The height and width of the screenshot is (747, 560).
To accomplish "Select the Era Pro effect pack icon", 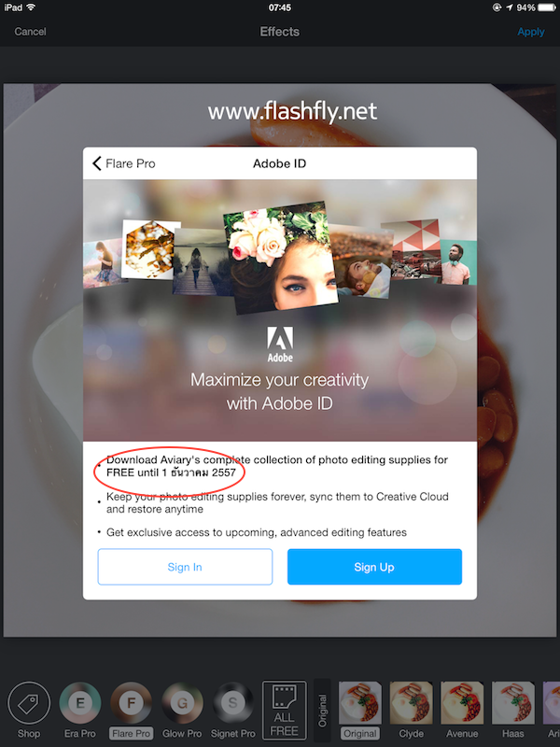I will click(x=80, y=702).
